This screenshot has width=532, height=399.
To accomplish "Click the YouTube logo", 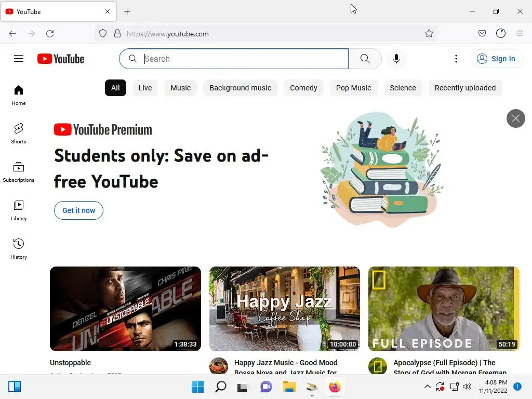I will tap(61, 59).
